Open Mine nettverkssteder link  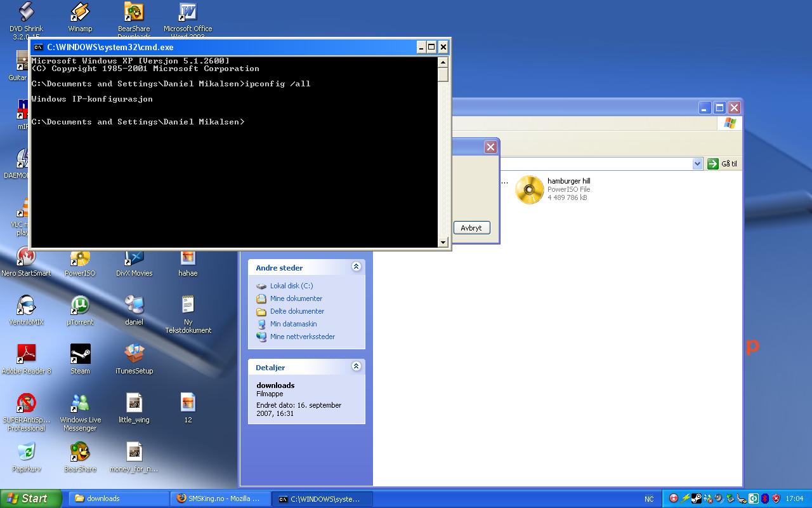(x=303, y=337)
